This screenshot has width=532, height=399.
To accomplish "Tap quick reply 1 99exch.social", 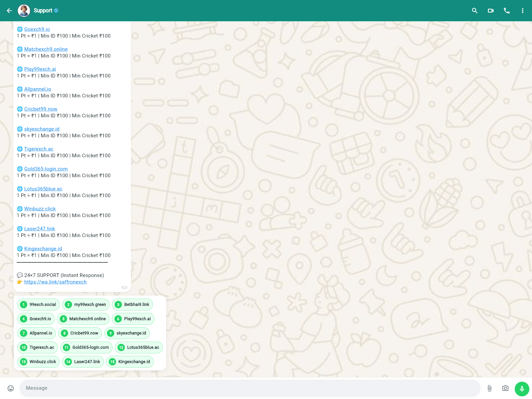I will pyautogui.click(x=39, y=305).
